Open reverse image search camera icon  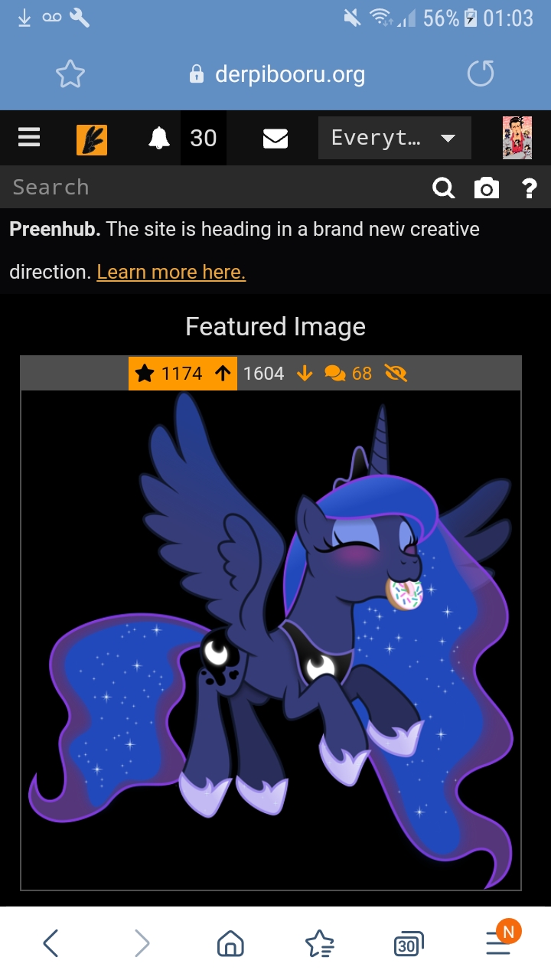[487, 188]
